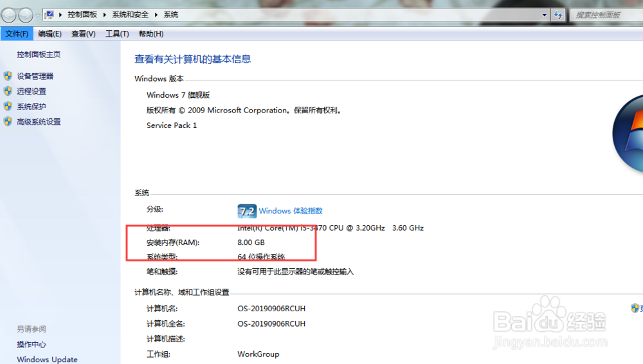
Task: Expand the arrow after 控制面板 breadcrumb
Action: click(x=105, y=15)
